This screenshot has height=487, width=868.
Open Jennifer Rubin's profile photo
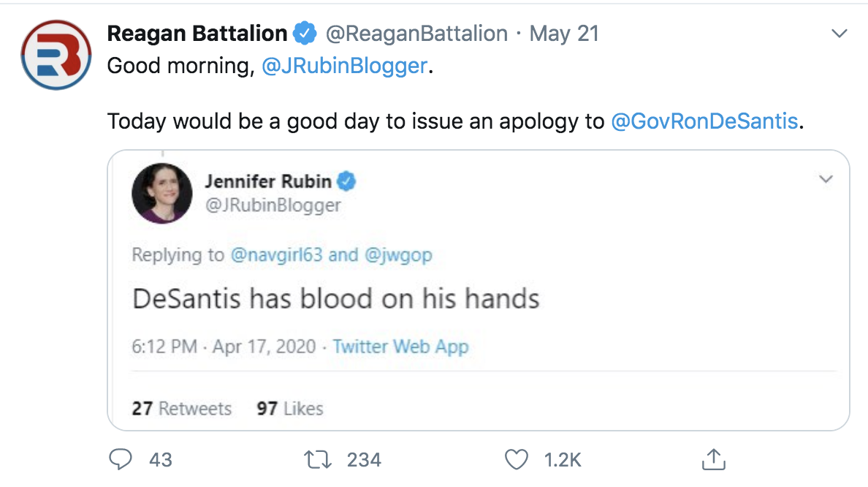click(162, 193)
